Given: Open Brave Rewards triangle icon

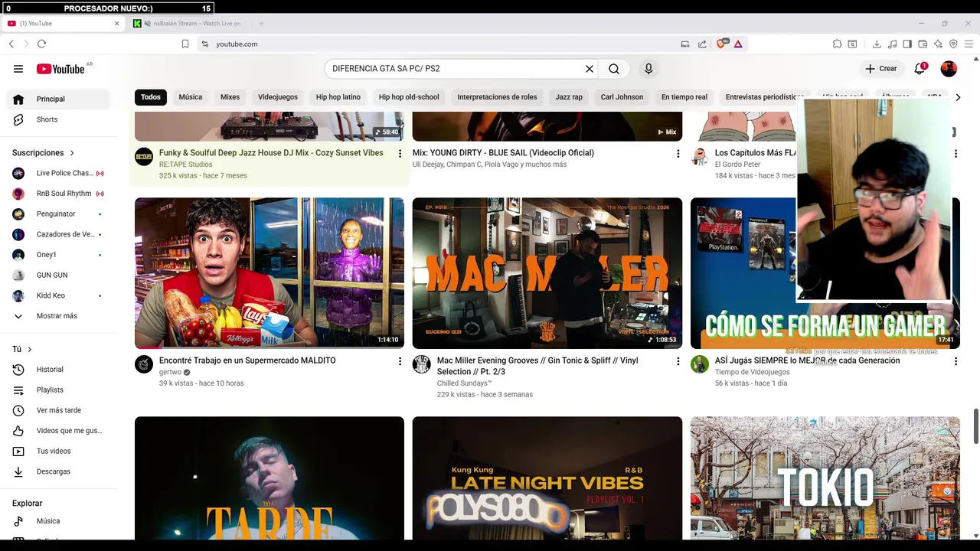Looking at the screenshot, I should (738, 44).
